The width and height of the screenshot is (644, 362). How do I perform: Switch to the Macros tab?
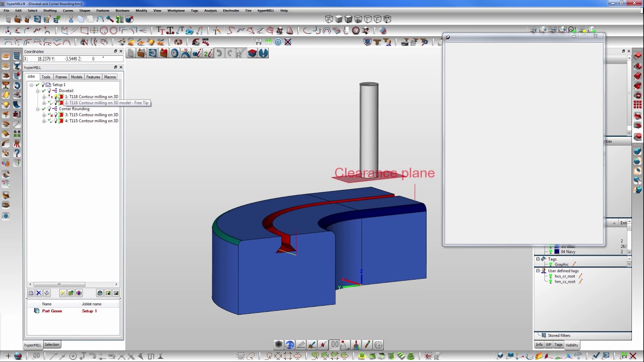click(110, 77)
